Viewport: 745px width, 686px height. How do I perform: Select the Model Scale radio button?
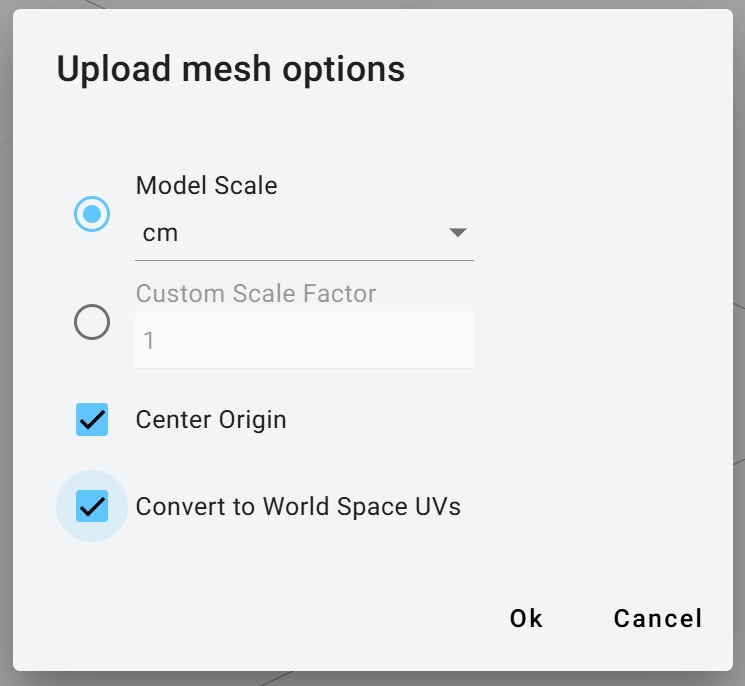pyautogui.click(x=92, y=214)
